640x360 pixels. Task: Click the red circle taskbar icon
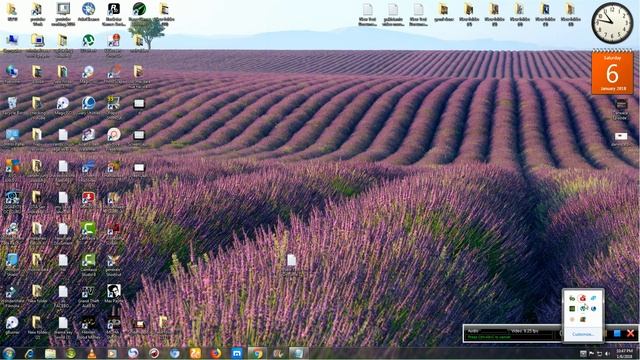[154, 353]
